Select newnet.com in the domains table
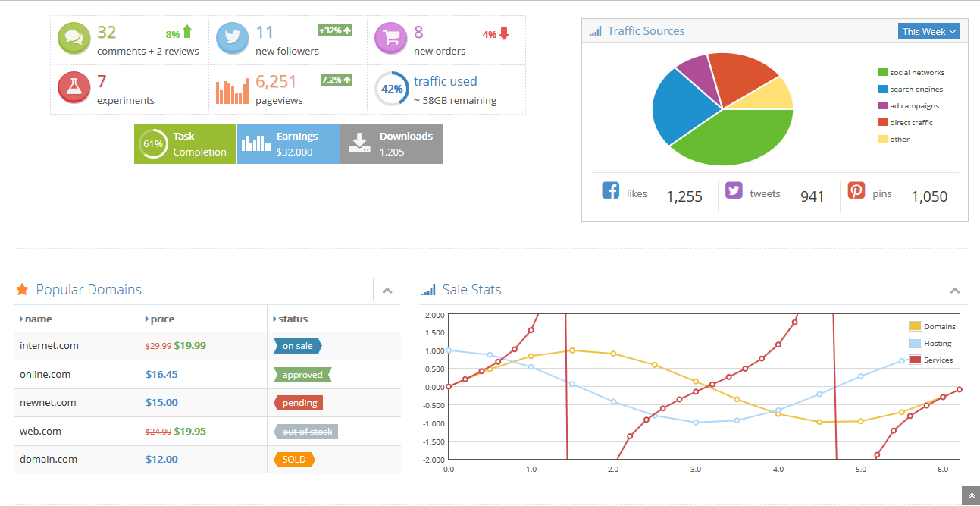The width and height of the screenshot is (980, 506). coord(48,403)
